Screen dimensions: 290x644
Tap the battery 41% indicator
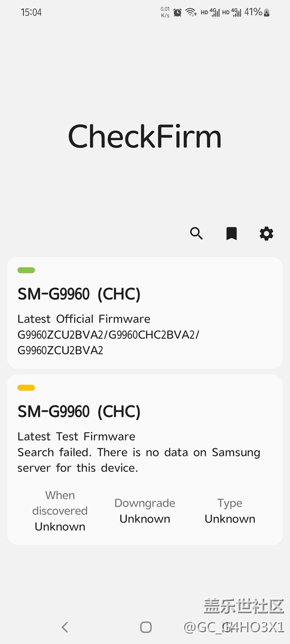[257, 12]
